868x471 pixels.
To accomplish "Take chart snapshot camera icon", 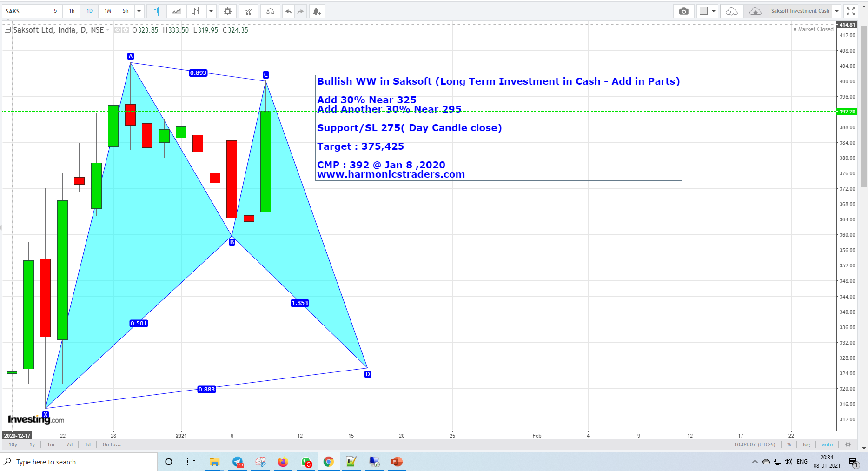I will pos(683,11).
